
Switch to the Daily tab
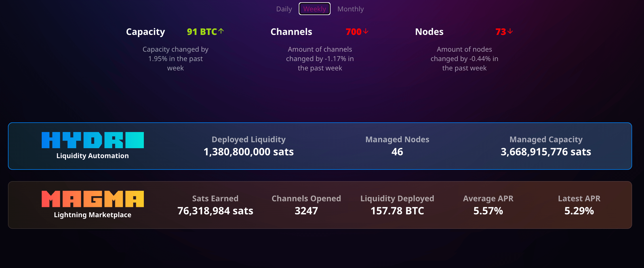(284, 9)
